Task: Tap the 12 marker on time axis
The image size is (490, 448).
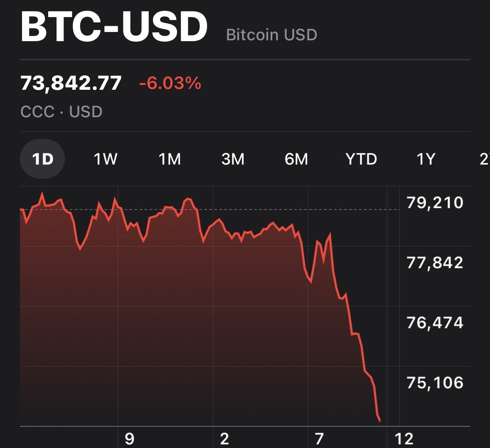Action: pos(404,438)
